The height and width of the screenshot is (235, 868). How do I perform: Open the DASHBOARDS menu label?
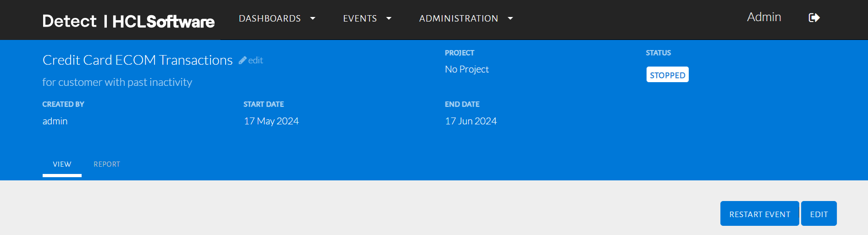270,18
